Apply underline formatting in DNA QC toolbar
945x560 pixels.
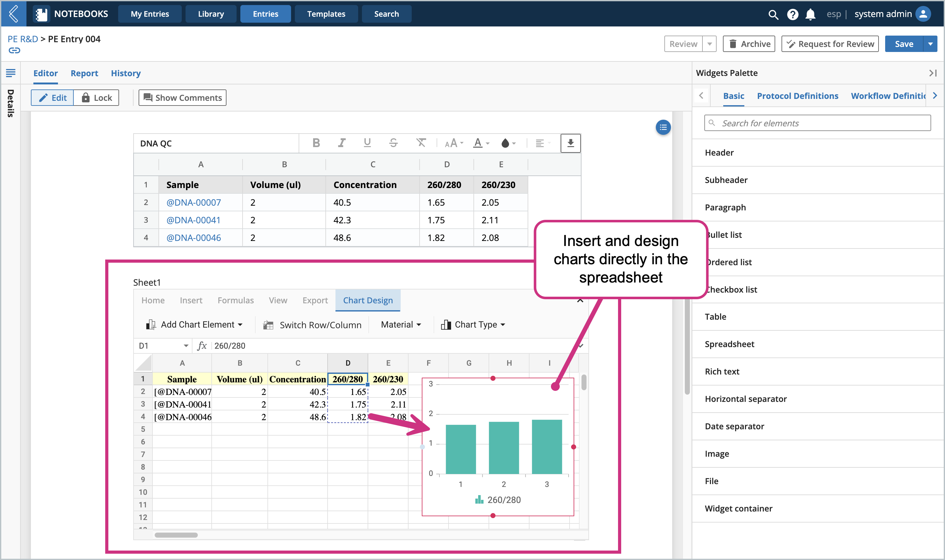click(x=367, y=143)
